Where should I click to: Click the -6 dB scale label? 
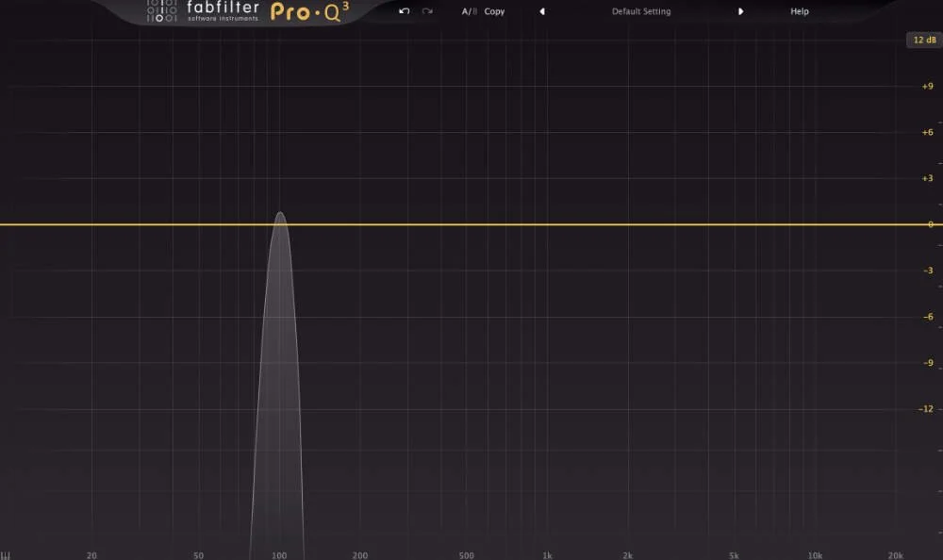click(928, 317)
